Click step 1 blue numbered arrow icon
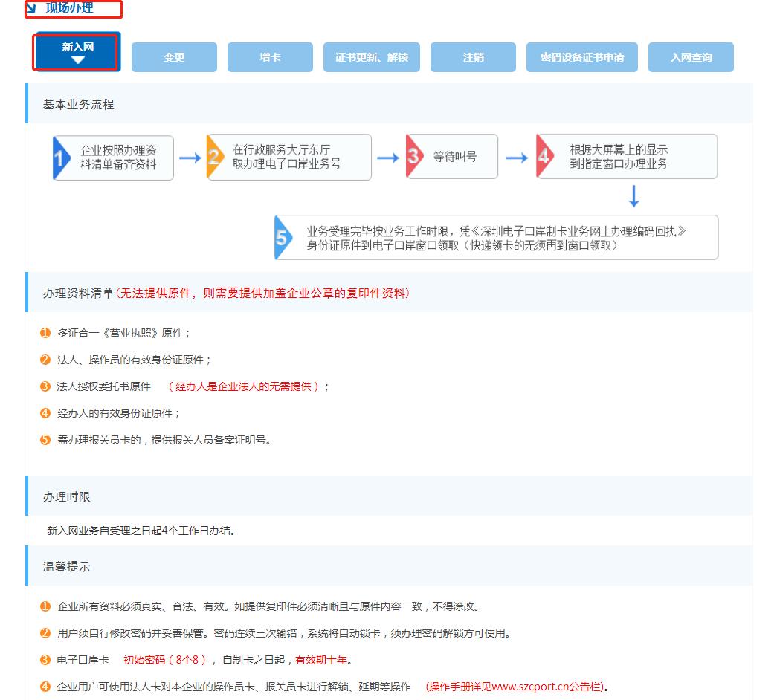Screen dimensions: 777x700 (61, 156)
